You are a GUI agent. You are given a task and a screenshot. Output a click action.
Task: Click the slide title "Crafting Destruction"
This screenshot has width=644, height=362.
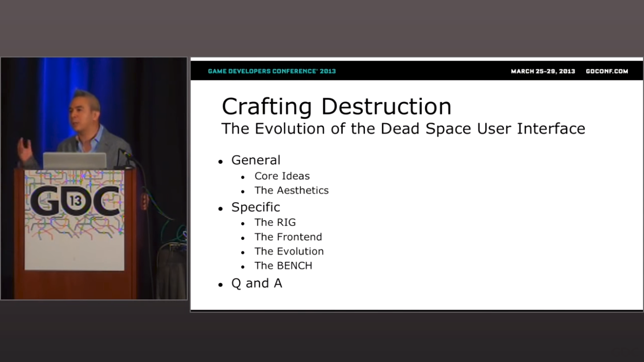pyautogui.click(x=336, y=107)
